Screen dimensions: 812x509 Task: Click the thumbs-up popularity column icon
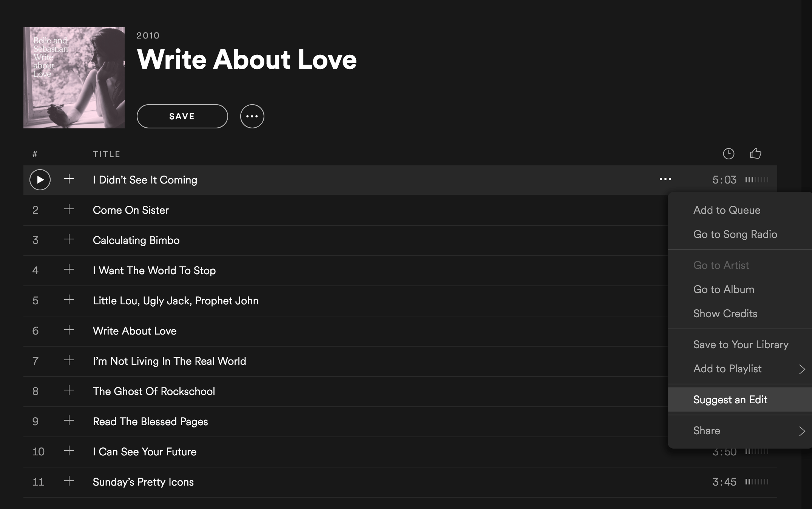(755, 153)
